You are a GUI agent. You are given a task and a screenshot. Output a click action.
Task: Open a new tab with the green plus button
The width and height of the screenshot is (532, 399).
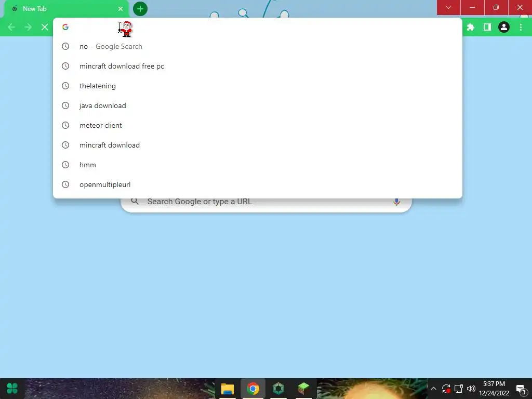coord(140,9)
